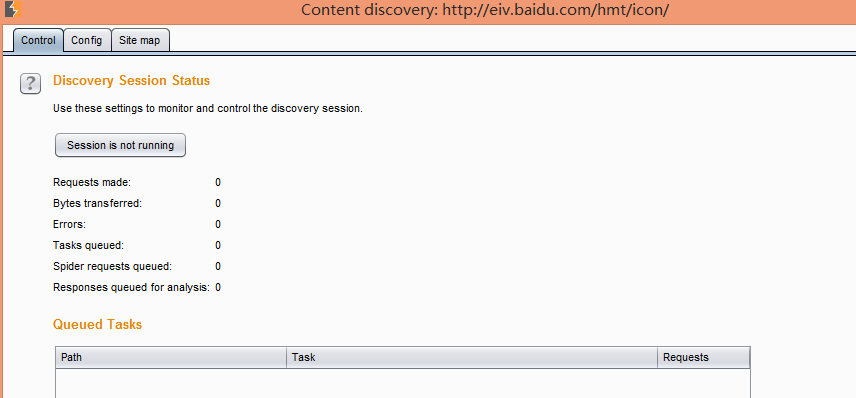Image resolution: width=856 pixels, height=398 pixels.
Task: Click the Spider requests queued label
Action: pyautogui.click(x=112, y=266)
